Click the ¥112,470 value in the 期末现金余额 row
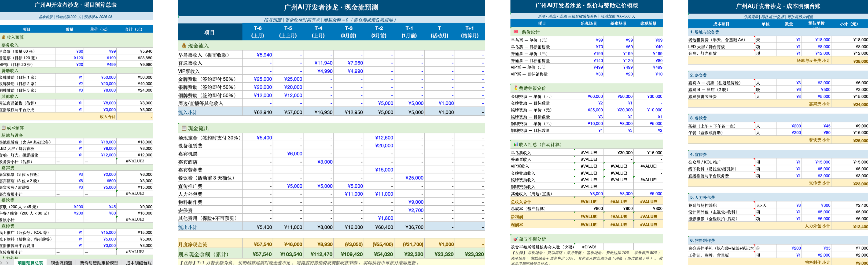The height and width of the screenshot is (265, 868). pos(321,254)
